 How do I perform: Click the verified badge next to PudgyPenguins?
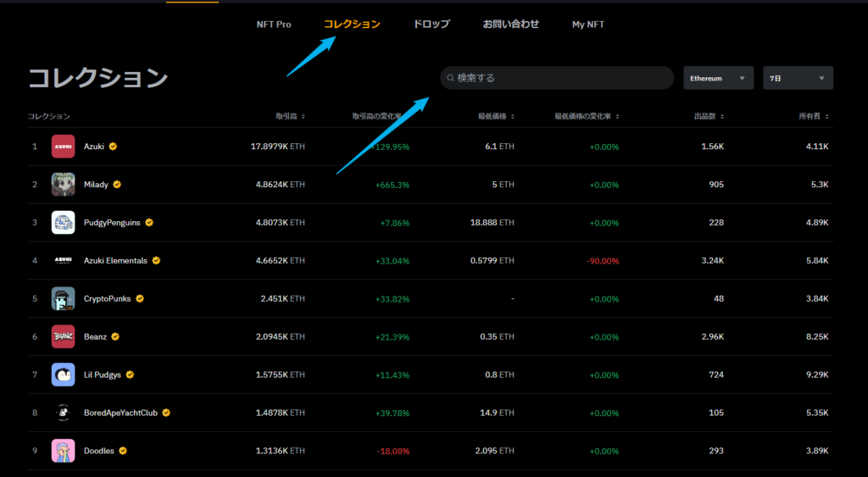pos(149,223)
